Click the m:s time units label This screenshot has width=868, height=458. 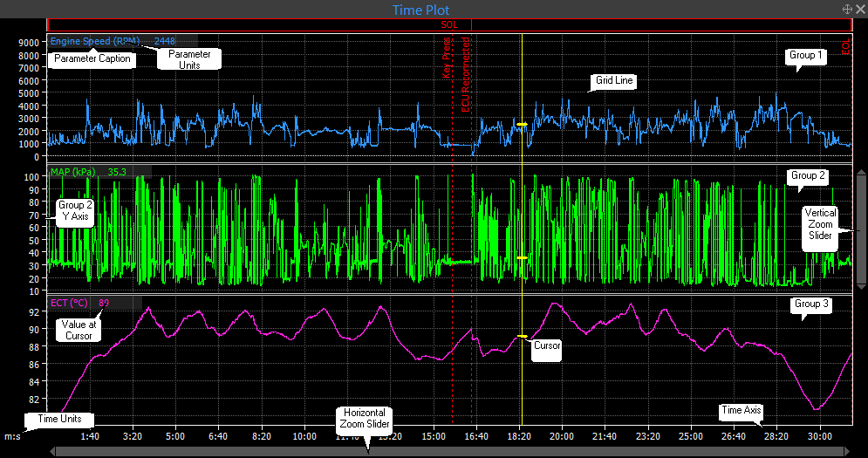pos(13,436)
